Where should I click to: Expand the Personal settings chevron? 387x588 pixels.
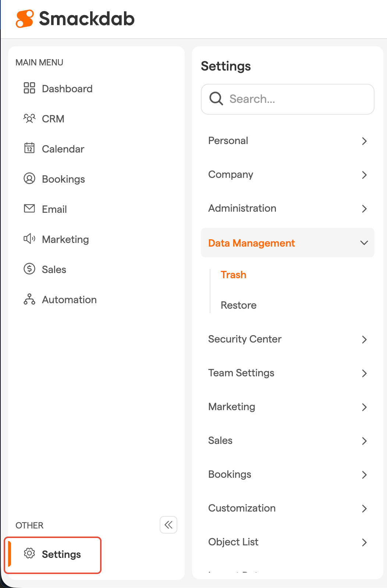tap(364, 141)
